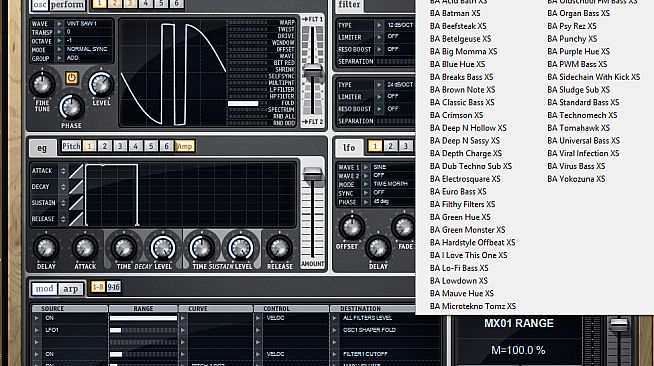The image size is (654, 366).
Task: Open destination arrow for ALL FILTERS LEVEL
Action: coord(334,318)
